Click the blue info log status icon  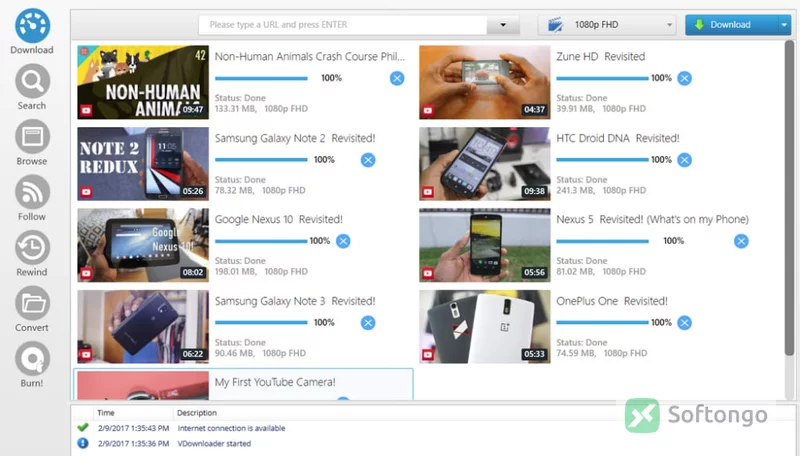click(x=83, y=443)
